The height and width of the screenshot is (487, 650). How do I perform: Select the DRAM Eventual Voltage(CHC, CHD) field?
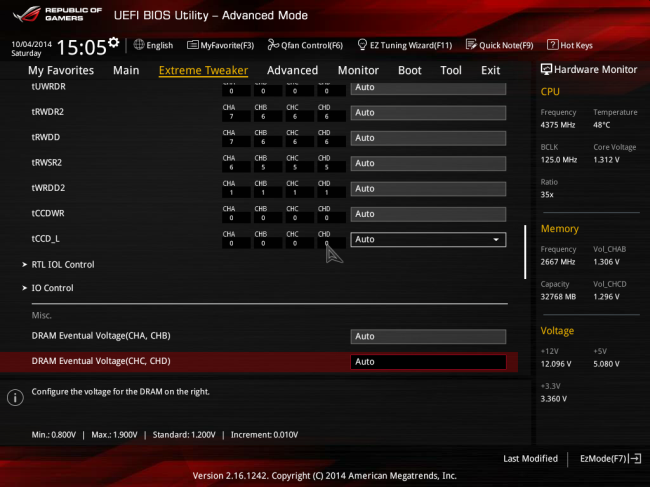(x=427, y=362)
